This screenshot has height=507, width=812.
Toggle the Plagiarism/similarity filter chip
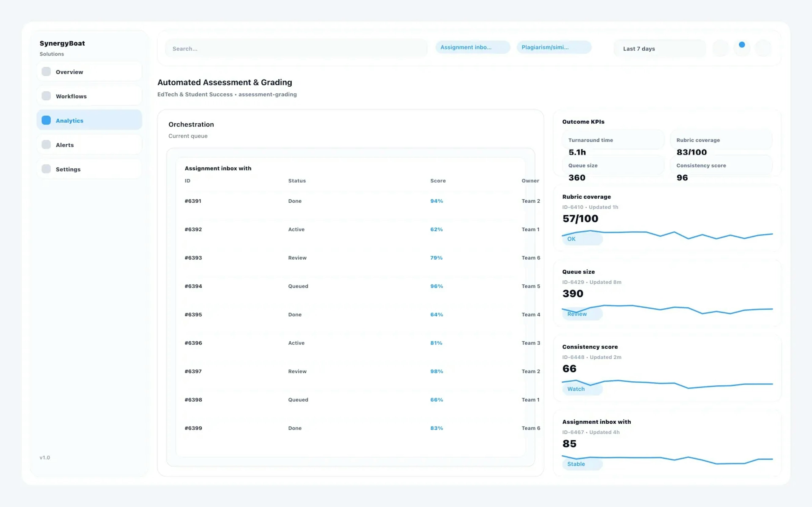554,47
